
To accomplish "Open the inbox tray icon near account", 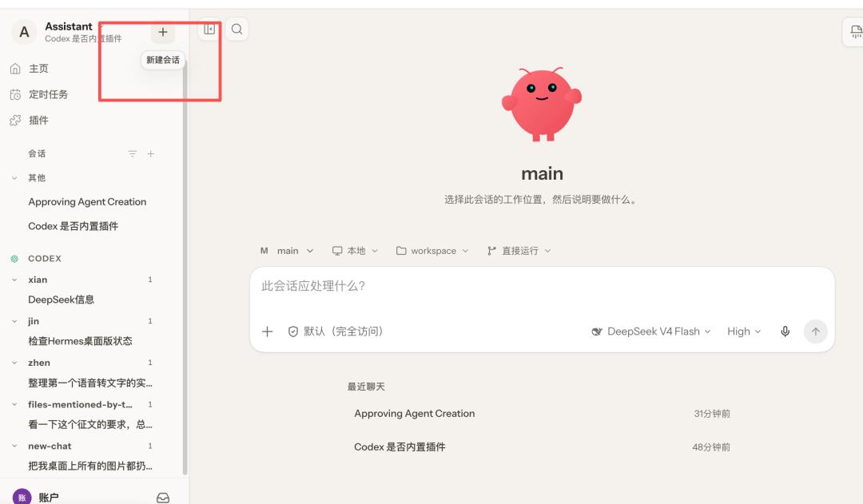I will [163, 498].
